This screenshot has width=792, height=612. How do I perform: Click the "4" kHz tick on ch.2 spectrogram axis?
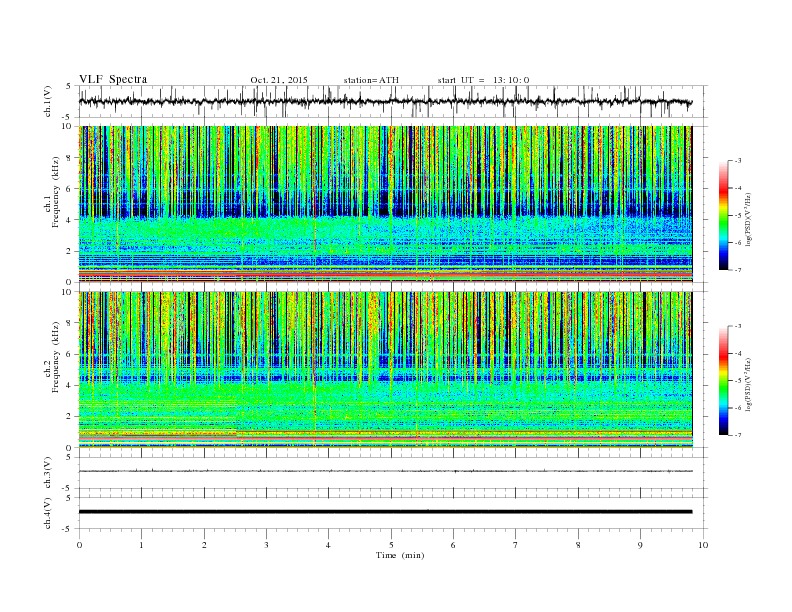[x=70, y=385]
